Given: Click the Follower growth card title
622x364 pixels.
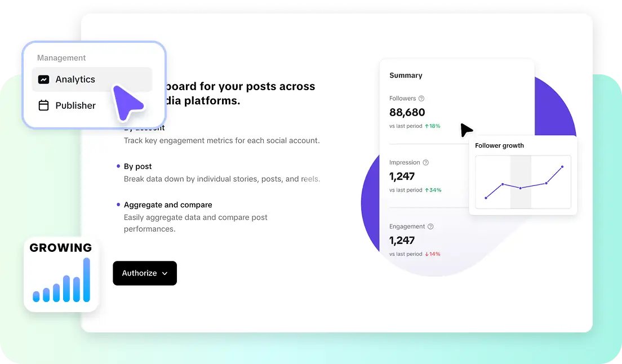Looking at the screenshot, I should coord(499,145).
